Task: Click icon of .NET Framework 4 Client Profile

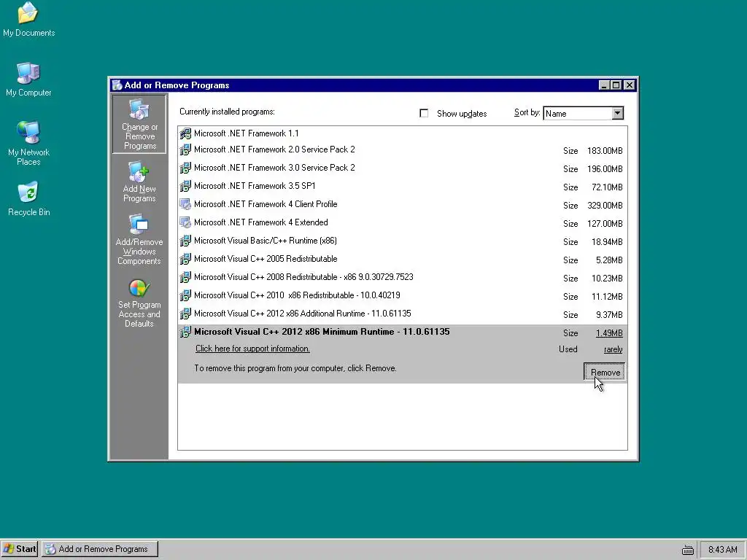Action: point(185,204)
